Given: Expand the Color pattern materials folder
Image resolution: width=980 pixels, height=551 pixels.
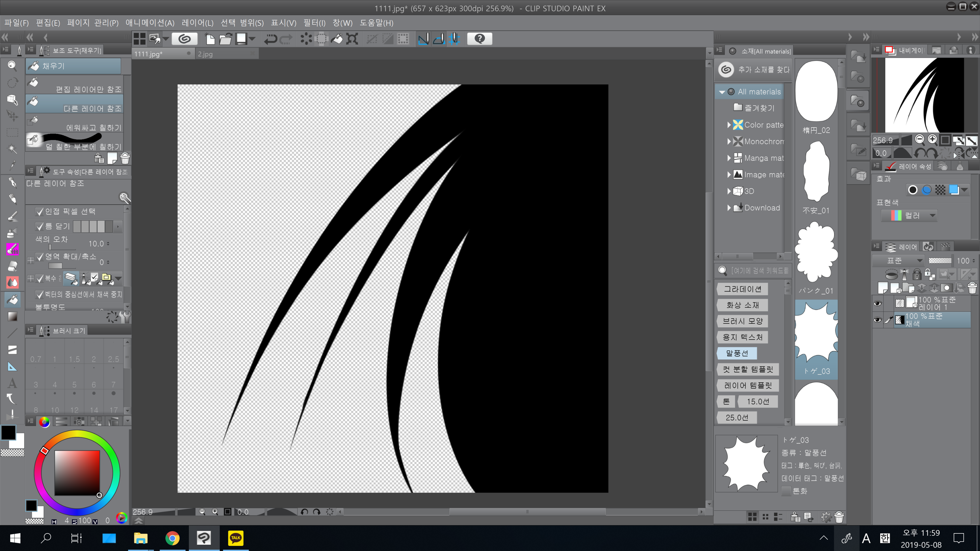Looking at the screenshot, I should pyautogui.click(x=728, y=125).
